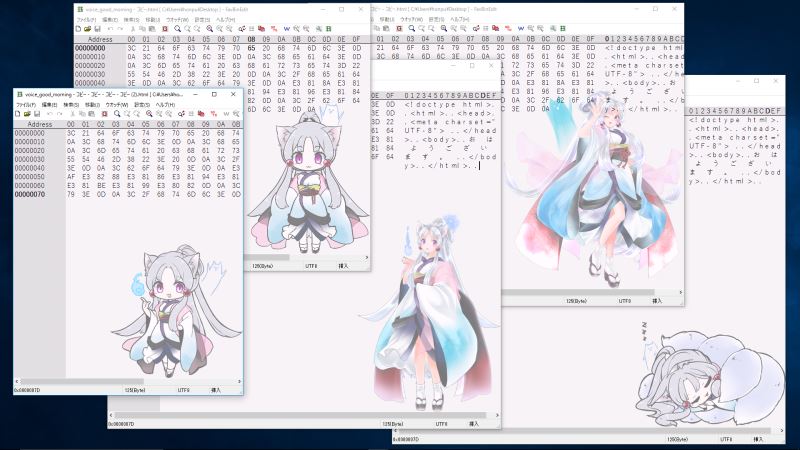Click W watch icon in top-left window
The width and height of the screenshot is (800, 450).
coord(286,29)
